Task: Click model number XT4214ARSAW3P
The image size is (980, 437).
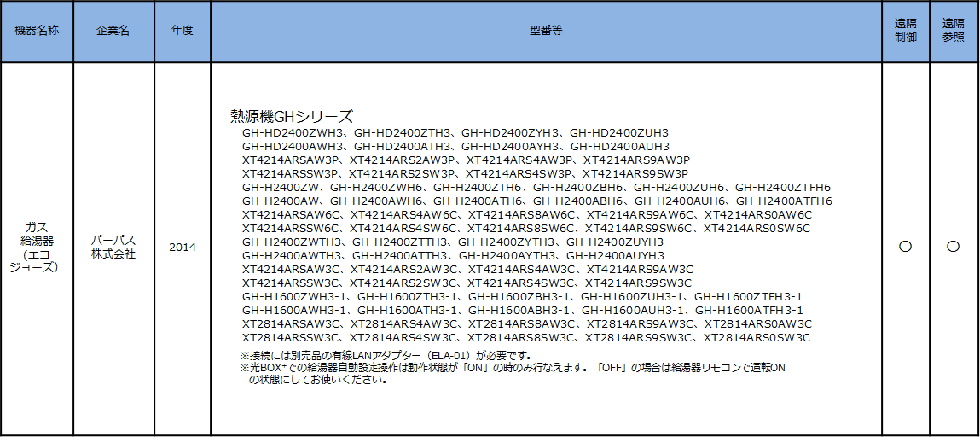Action: [291, 160]
